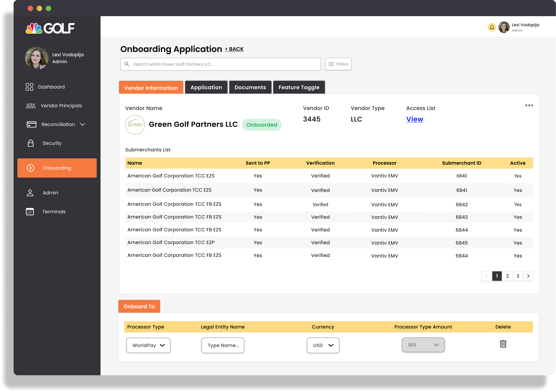Go to page 1 of submerchants
Image resolution: width=556 pixels, height=392 pixels.
[x=497, y=276]
